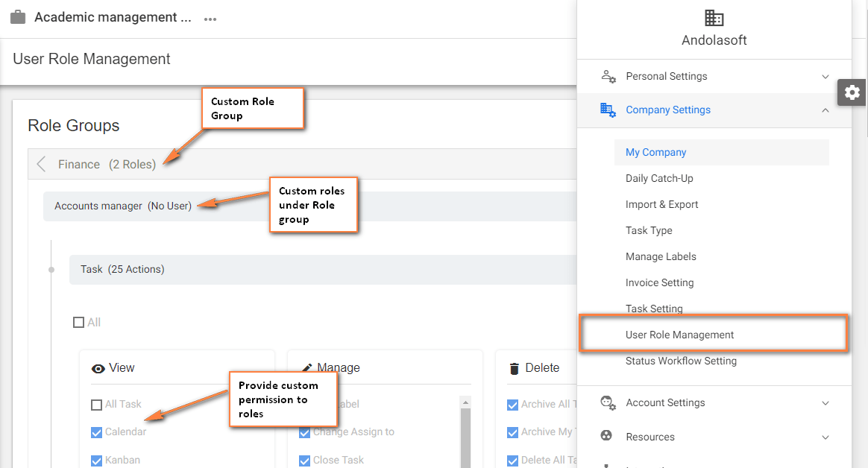Click Personal Settings label
This screenshot has width=868, height=468.
pos(666,76)
